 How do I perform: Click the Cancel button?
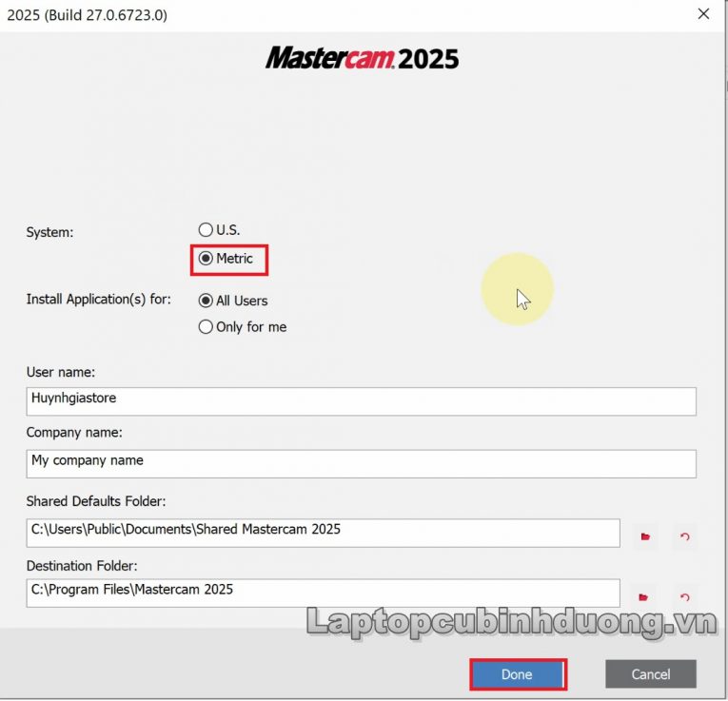[x=651, y=674]
